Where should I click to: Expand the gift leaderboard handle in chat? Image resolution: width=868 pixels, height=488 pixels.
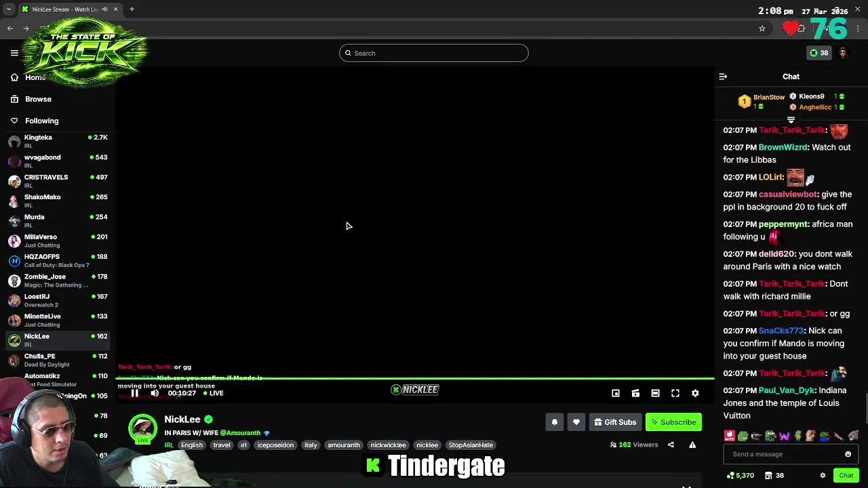point(791,120)
